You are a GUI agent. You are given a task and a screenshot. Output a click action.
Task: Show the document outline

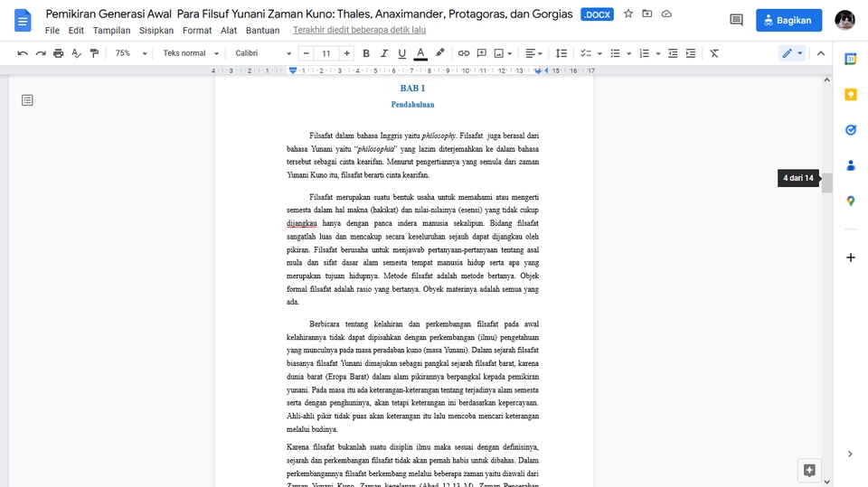pos(27,100)
